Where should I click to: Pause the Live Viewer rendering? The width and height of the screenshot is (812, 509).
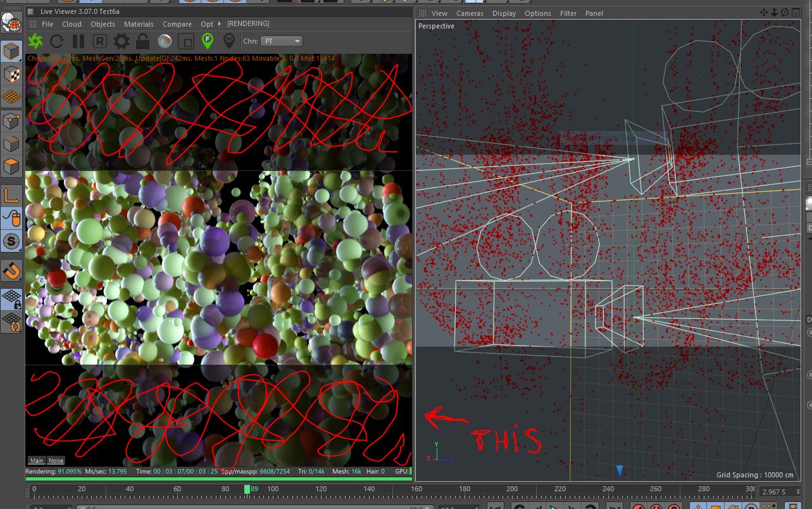tap(78, 42)
